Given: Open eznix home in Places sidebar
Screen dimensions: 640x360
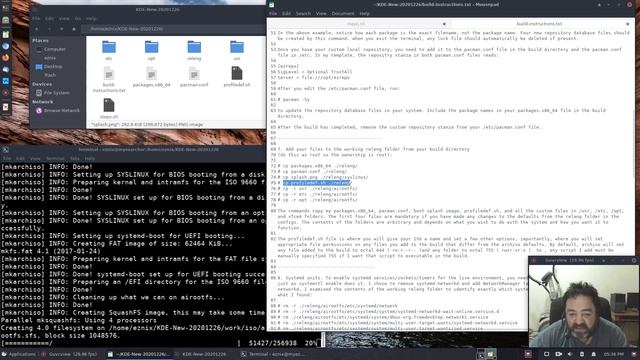Looking at the screenshot, I should click(x=50, y=58).
